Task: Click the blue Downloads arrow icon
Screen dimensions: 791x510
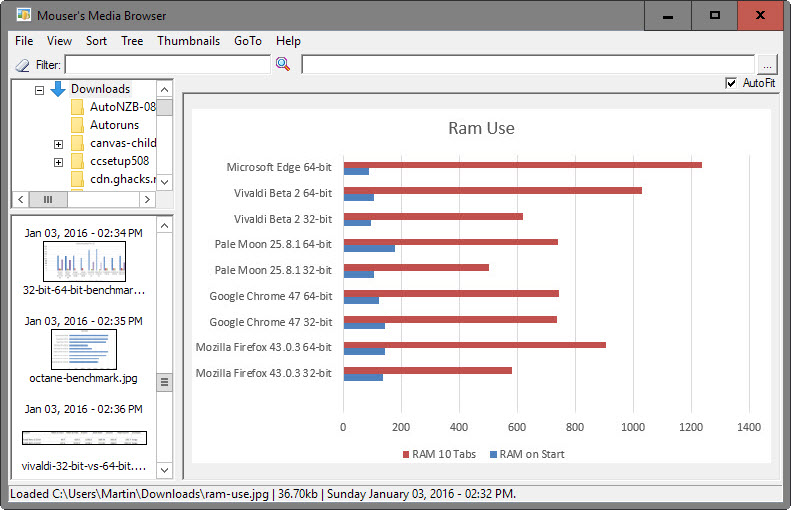Action: point(58,89)
